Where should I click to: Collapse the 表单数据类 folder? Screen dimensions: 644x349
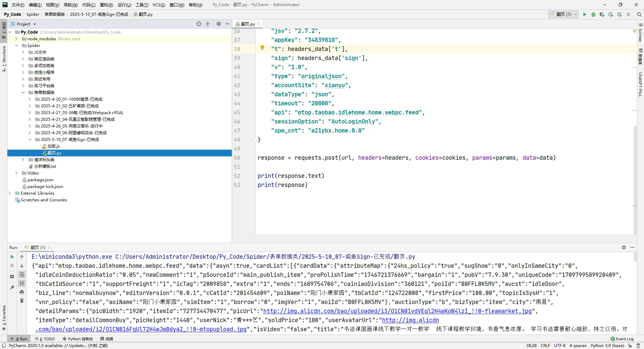tap(23, 93)
